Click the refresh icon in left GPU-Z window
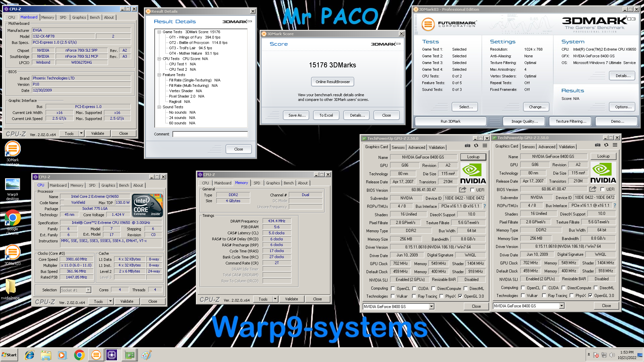 pos(476,145)
